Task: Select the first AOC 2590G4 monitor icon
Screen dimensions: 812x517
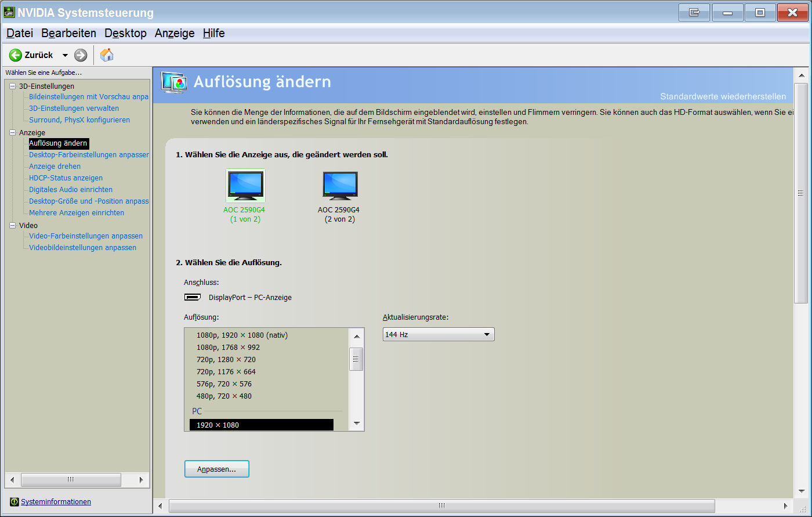Action: (x=245, y=186)
